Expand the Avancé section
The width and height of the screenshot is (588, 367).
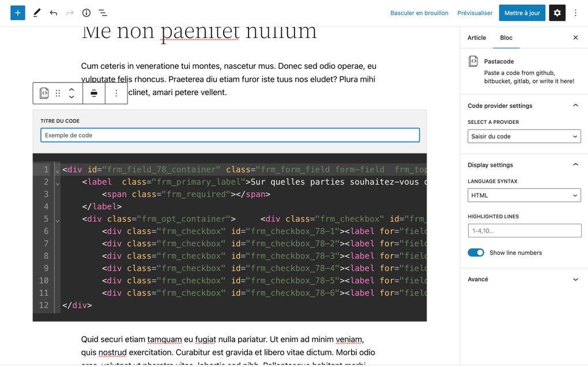pyautogui.click(x=574, y=279)
